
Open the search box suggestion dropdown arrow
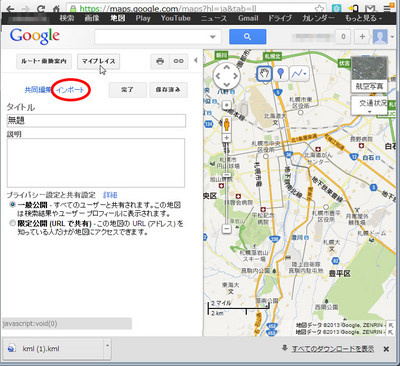pos(213,37)
